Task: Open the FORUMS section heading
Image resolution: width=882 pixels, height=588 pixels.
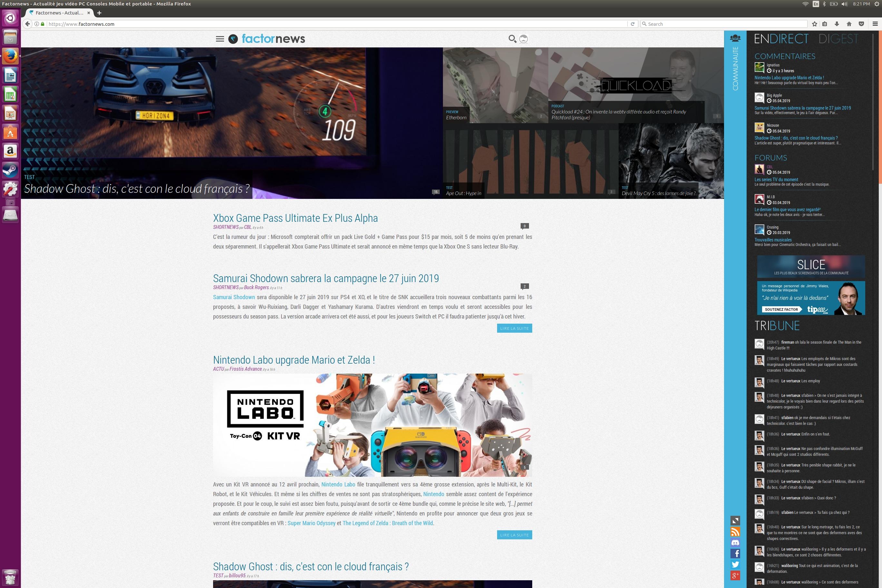Action: [x=771, y=158]
